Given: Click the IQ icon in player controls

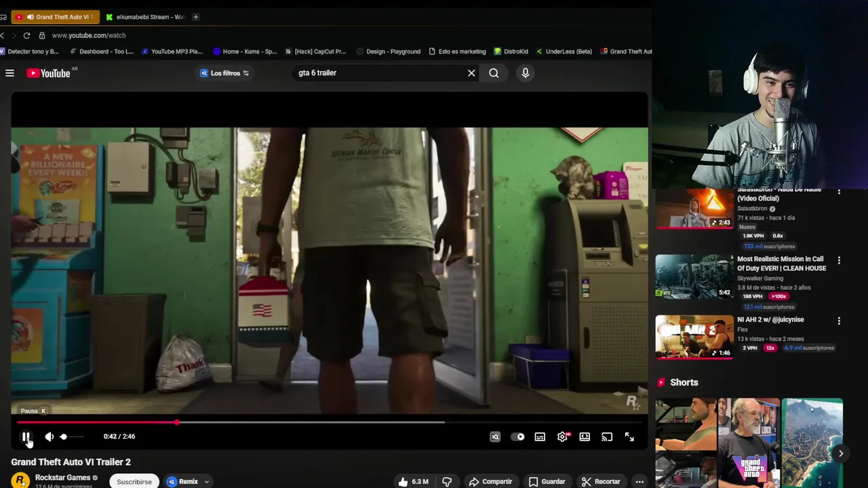Looking at the screenshot, I should 495,437.
